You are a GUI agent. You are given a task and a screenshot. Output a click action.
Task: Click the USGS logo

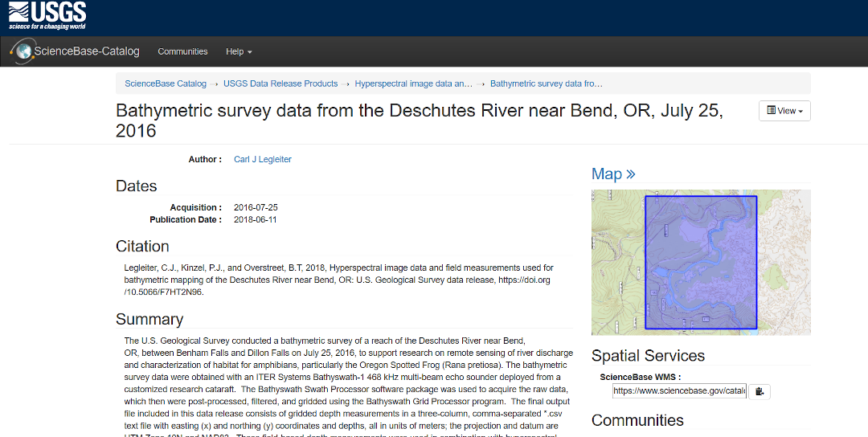pyautogui.click(x=47, y=15)
